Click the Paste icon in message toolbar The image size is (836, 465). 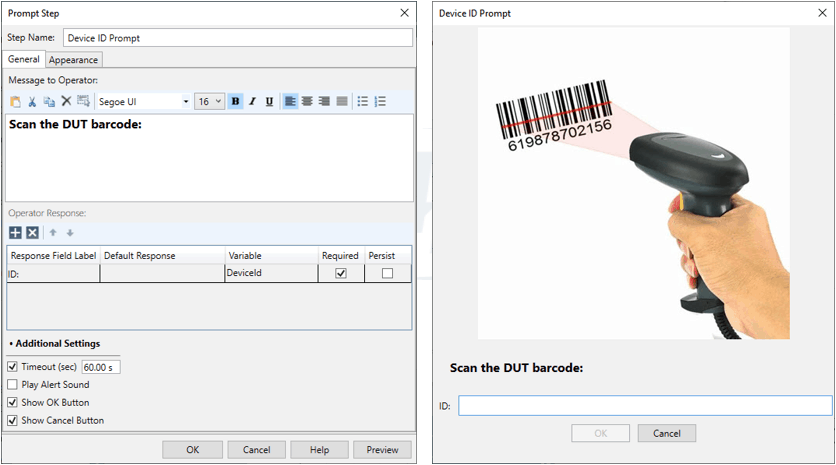15,102
